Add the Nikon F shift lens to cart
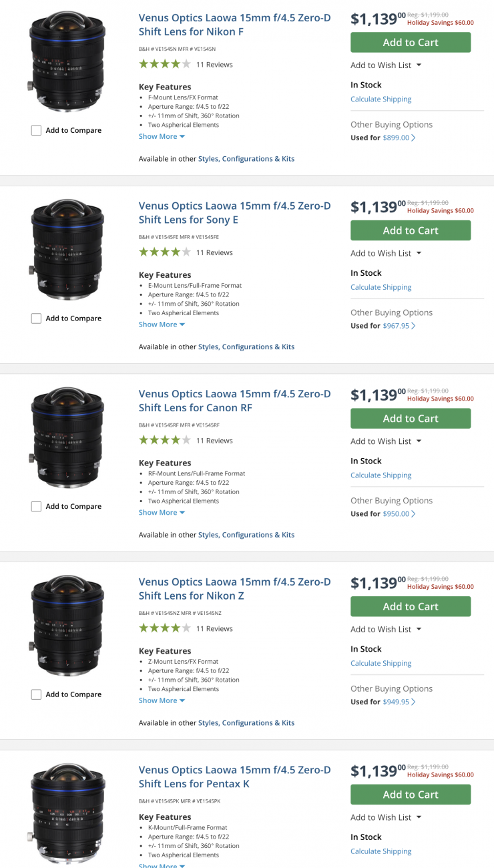494x868 pixels. pyautogui.click(x=411, y=43)
